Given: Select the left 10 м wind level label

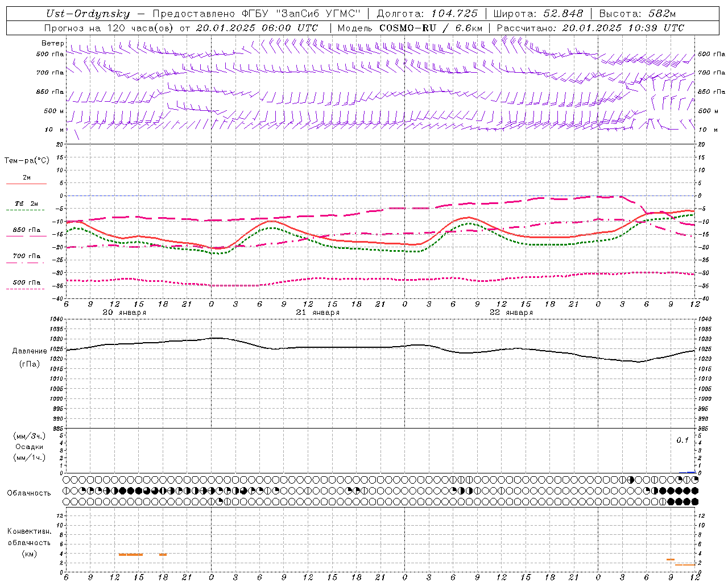Looking at the screenshot, I should coord(55,130).
